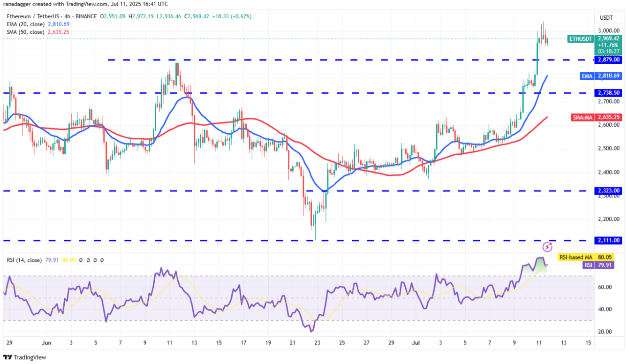Toggle the second ∅ value in the RSI legend
Image resolution: width=628 pixels, height=364 pixels.
(x=88, y=259)
